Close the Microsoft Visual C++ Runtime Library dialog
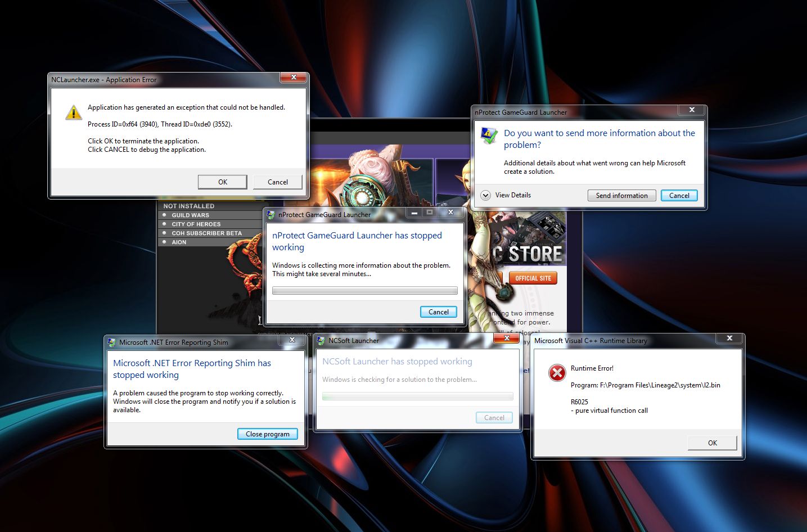 (729, 338)
